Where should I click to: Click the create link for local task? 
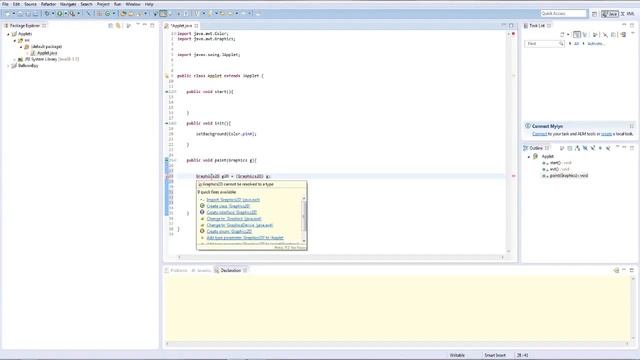(606, 134)
